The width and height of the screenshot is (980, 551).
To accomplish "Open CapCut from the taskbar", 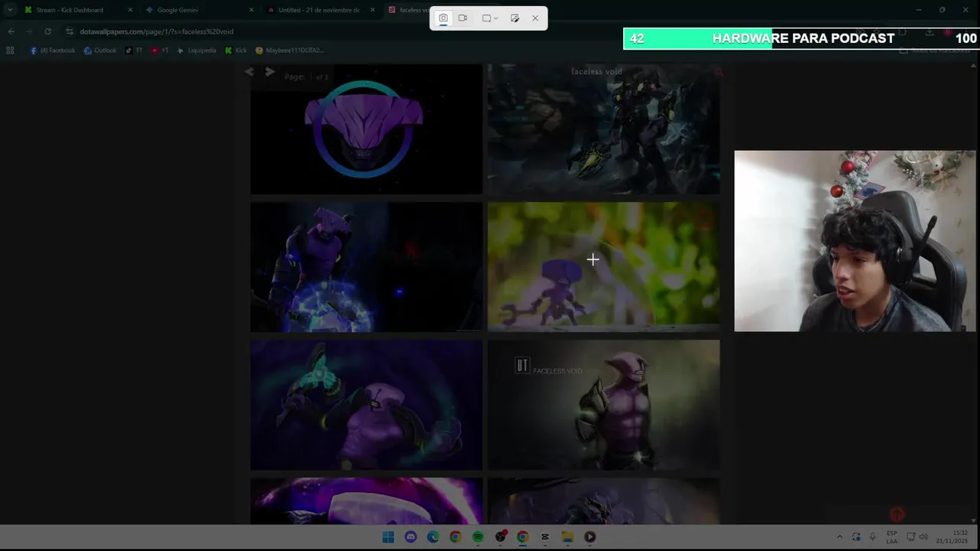I will [x=544, y=537].
